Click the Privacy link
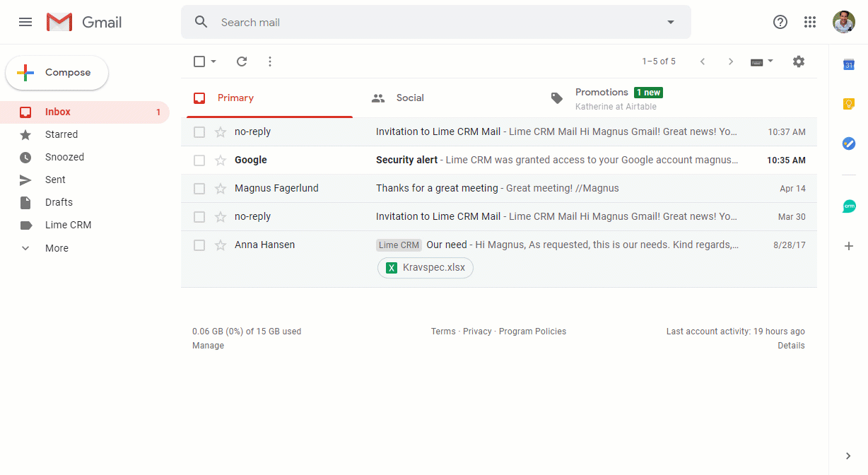Screen dimensions: 868x475 tap(477, 332)
